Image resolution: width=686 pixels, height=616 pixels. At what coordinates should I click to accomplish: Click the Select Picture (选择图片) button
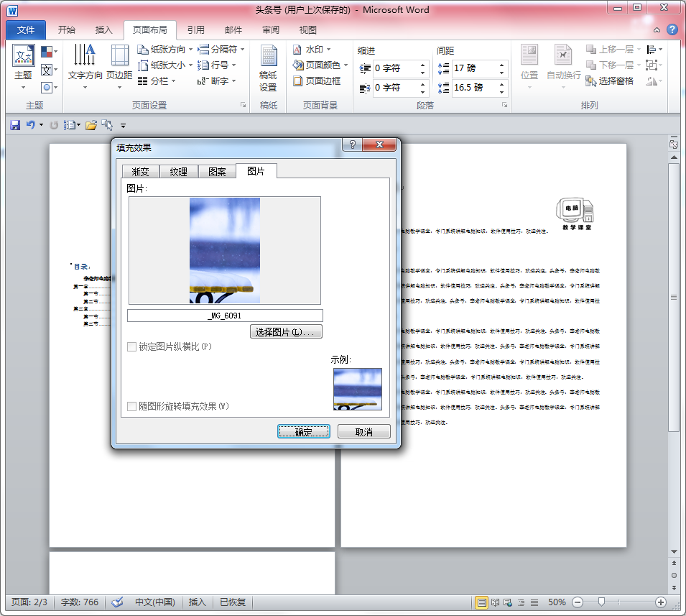pyautogui.click(x=285, y=332)
